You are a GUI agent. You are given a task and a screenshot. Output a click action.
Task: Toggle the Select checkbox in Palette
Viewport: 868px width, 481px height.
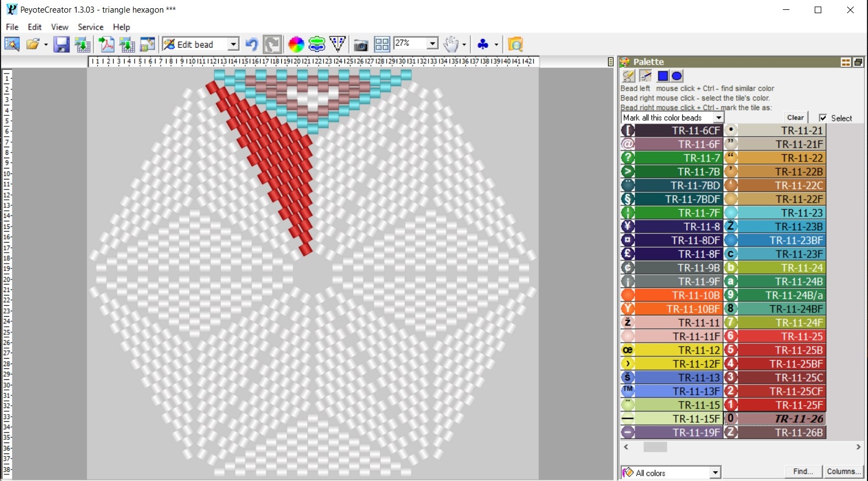pos(823,118)
